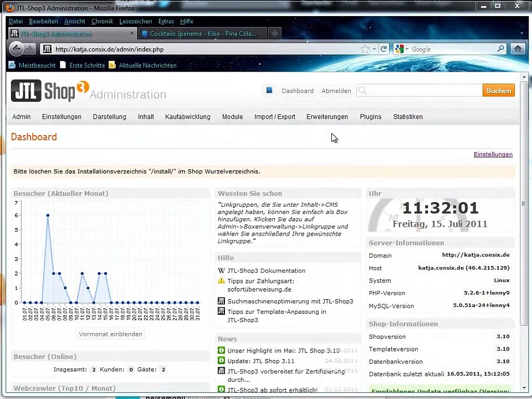
Task: Click the Meistbesucht bookmark icon
Action: point(12,65)
